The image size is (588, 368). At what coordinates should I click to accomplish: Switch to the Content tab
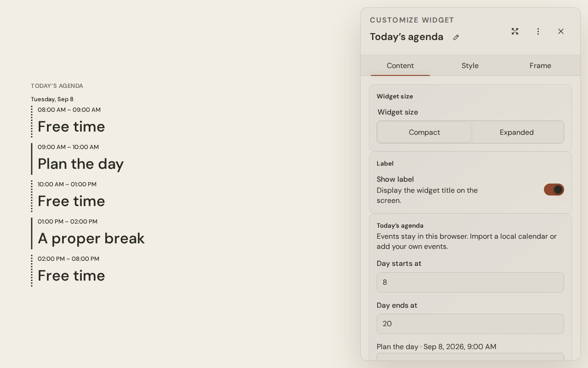[400, 66]
